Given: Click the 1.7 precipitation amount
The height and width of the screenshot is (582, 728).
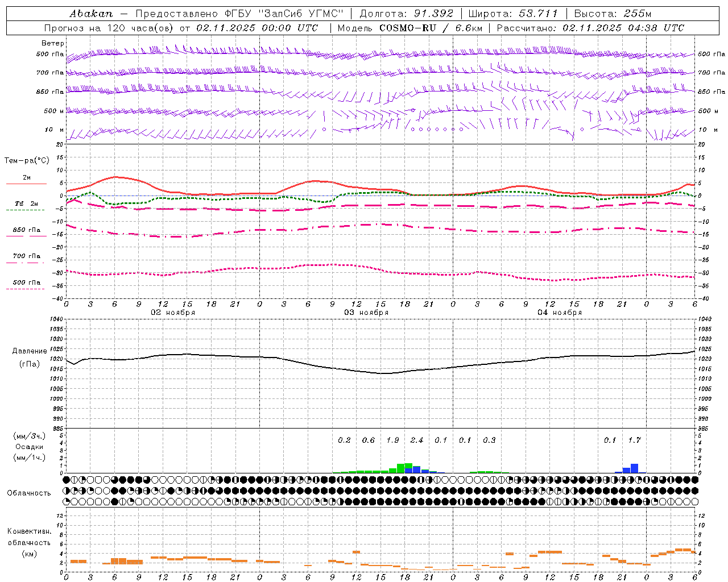Looking at the screenshot, I should click(x=634, y=440).
